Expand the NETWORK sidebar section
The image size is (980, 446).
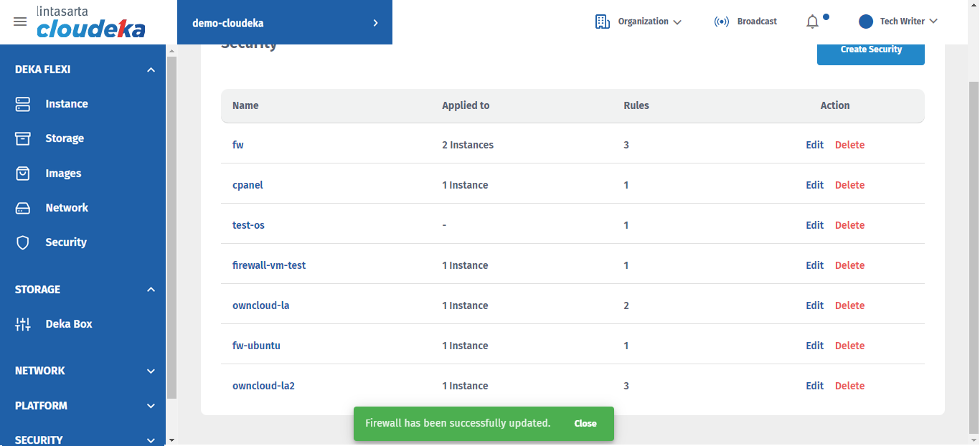[x=151, y=371]
